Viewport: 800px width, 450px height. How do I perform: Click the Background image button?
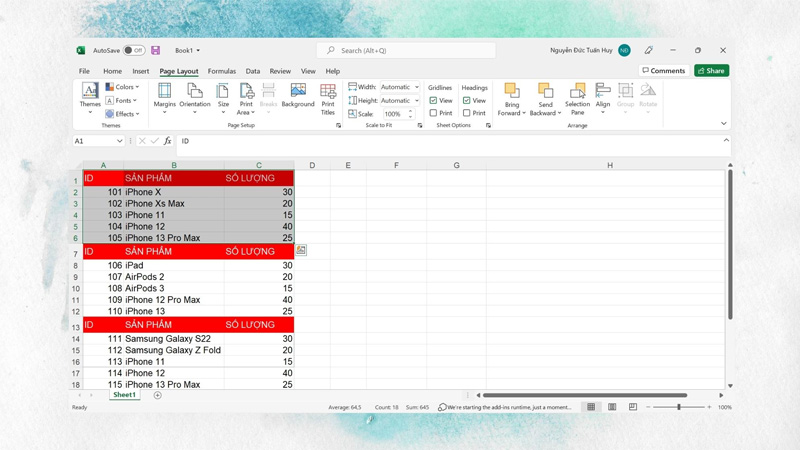[298, 96]
